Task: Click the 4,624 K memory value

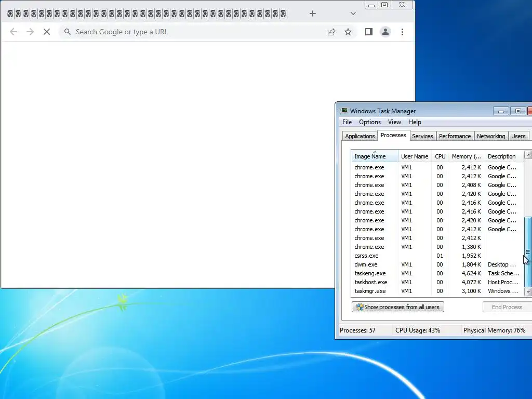Action: 471,273
